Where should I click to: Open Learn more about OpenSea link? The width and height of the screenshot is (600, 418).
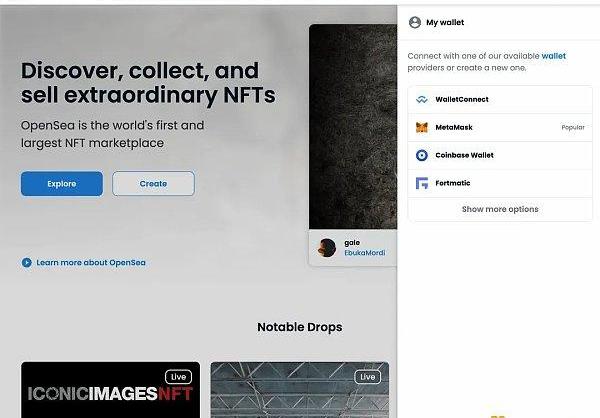pos(91,263)
